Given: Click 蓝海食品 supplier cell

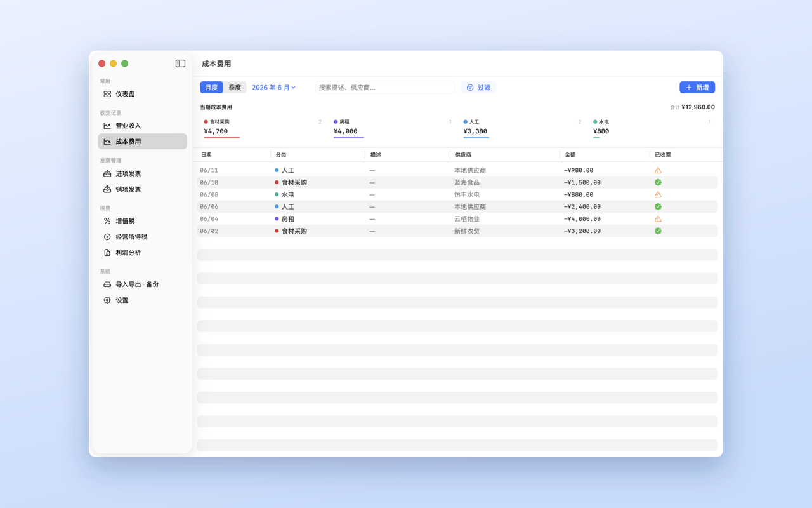Looking at the screenshot, I should (x=467, y=182).
